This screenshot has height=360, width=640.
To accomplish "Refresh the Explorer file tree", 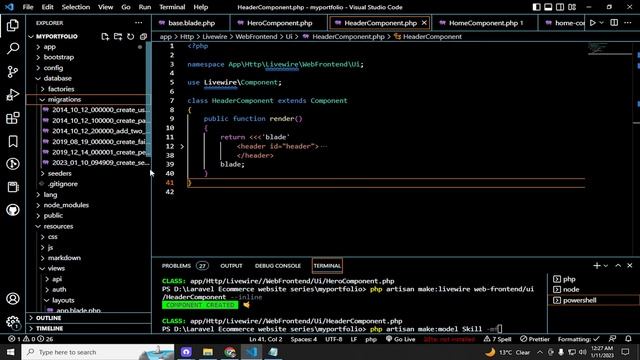I will [131, 37].
